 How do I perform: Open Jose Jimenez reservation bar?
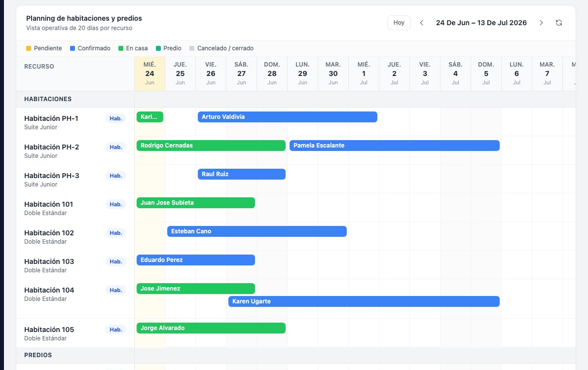pos(196,289)
